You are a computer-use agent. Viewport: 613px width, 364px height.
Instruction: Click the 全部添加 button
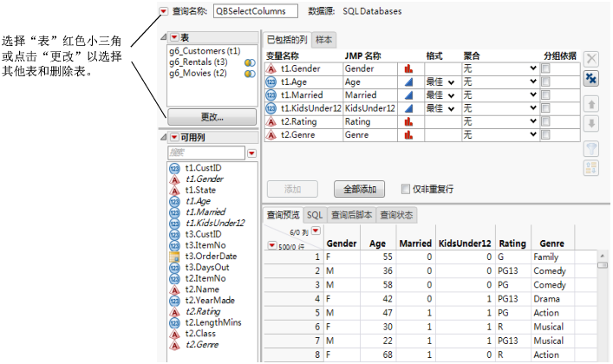click(359, 189)
